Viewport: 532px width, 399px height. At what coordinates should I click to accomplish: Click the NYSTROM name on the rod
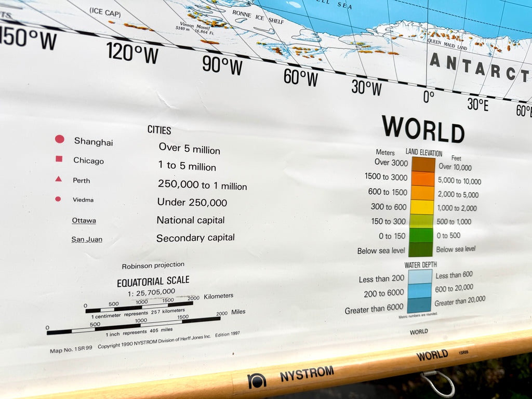tap(307, 374)
